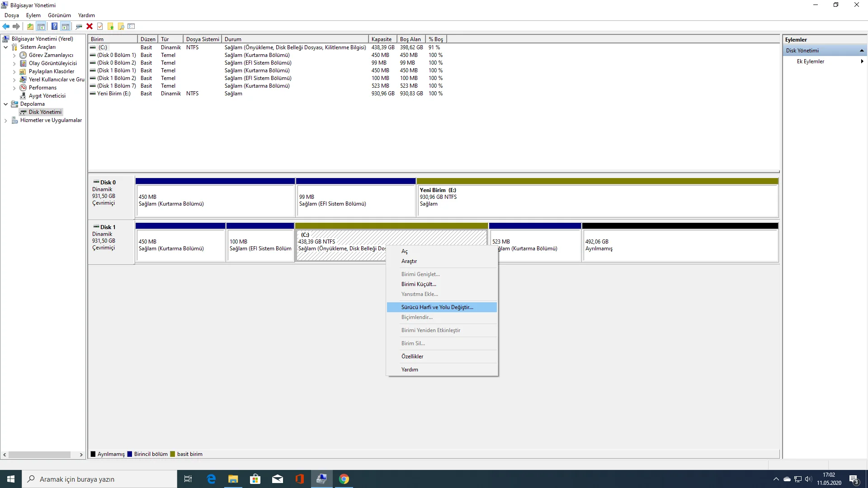
Task: Toggle the Show/Hide Console Tree icon
Action: click(x=41, y=26)
